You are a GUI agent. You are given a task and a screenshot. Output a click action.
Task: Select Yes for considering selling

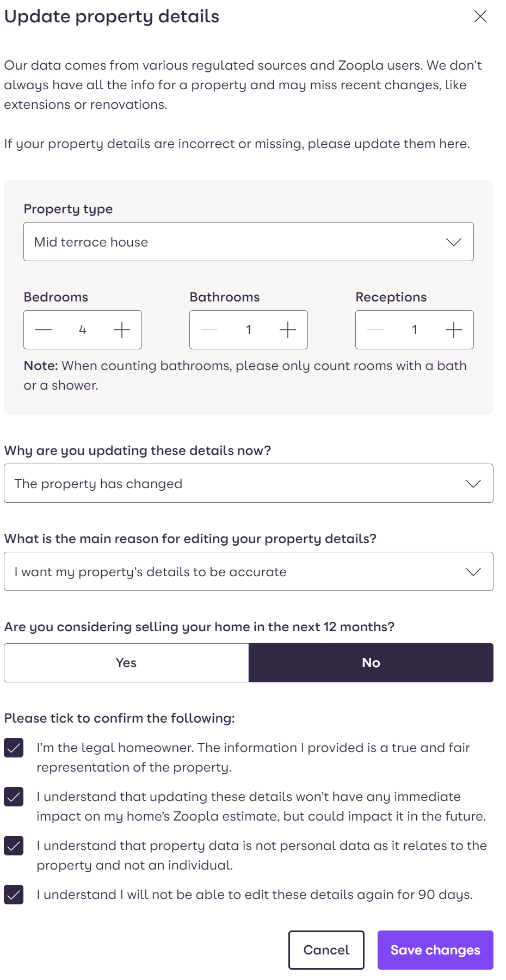tap(126, 662)
